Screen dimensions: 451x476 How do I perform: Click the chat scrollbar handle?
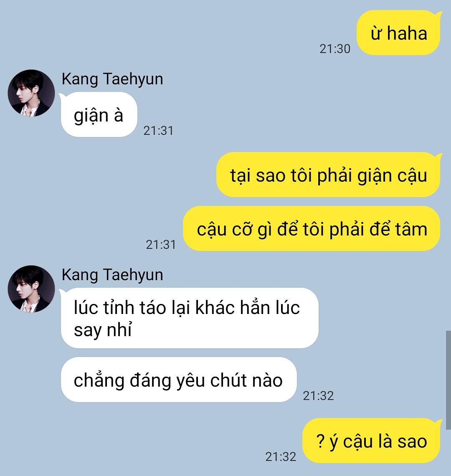point(448,380)
